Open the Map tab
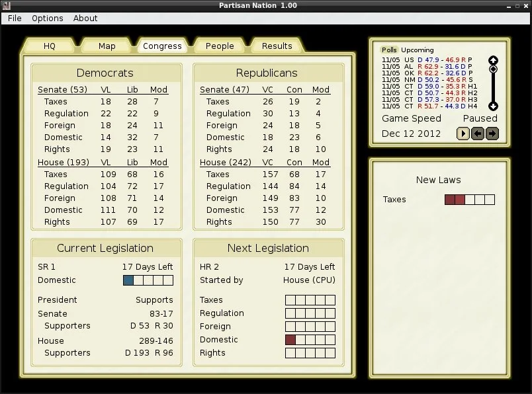Image resolution: width=532 pixels, height=394 pixels. click(x=107, y=46)
